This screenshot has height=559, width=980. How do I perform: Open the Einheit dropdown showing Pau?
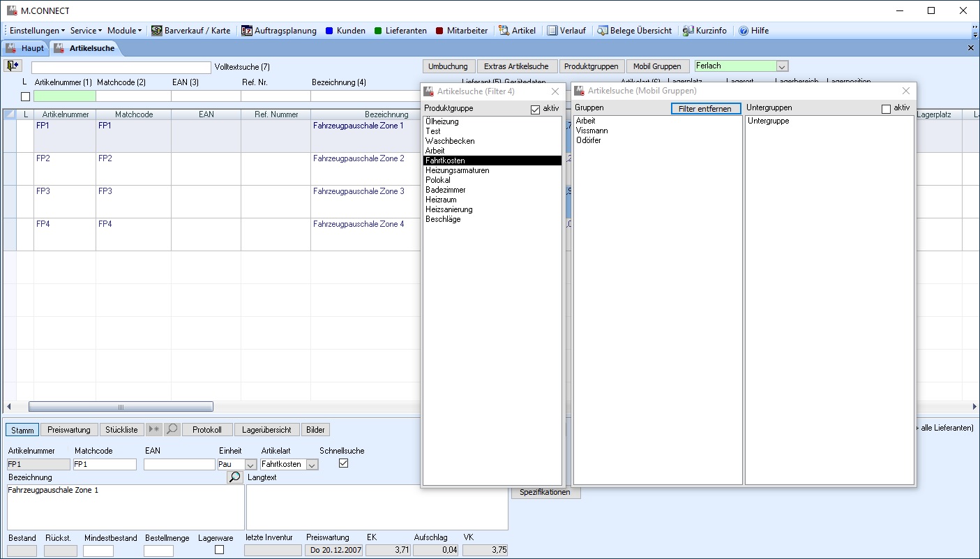tap(250, 465)
